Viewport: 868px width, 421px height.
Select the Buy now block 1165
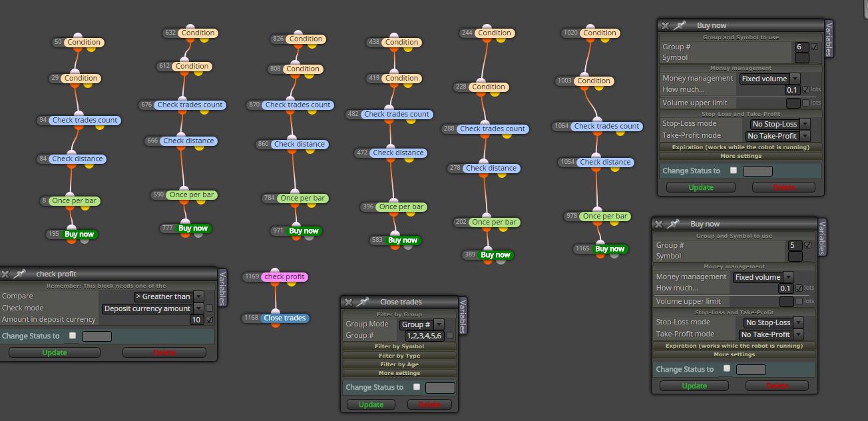point(610,248)
